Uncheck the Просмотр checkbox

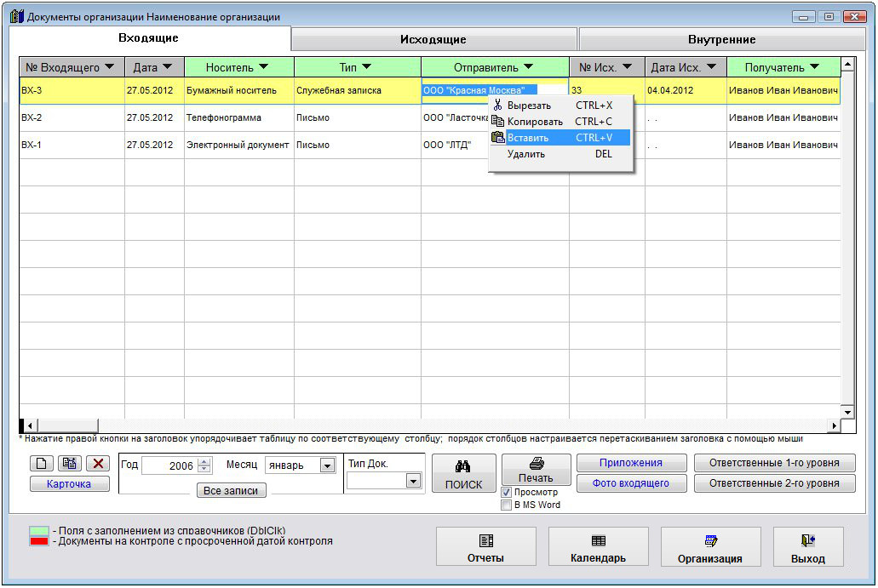(x=507, y=493)
